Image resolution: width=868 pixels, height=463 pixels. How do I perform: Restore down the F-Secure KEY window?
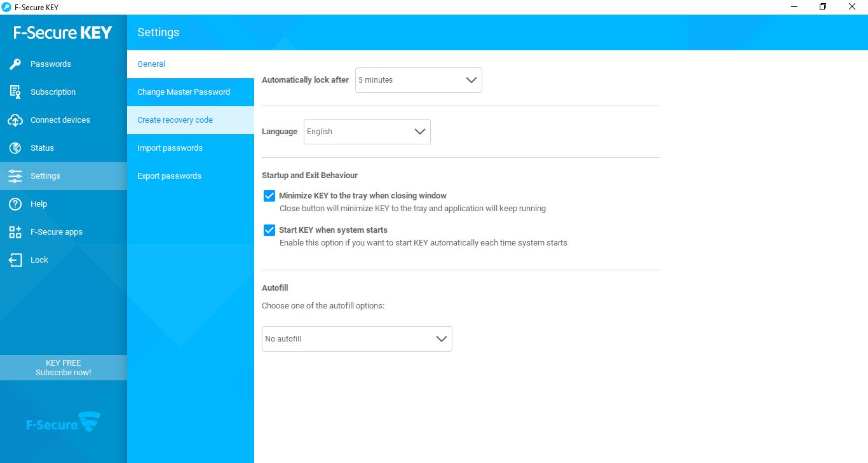[824, 7]
